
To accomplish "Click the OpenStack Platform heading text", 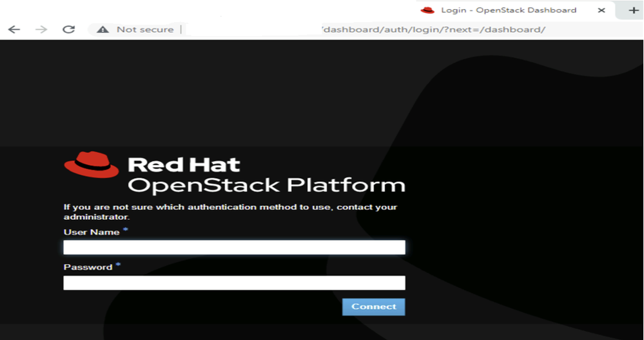I will 266,185.
